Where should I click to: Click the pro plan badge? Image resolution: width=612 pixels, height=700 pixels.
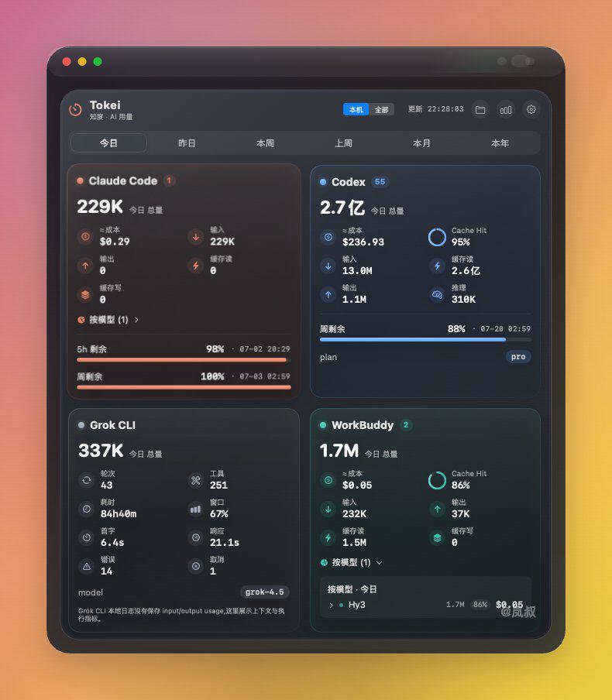[518, 357]
